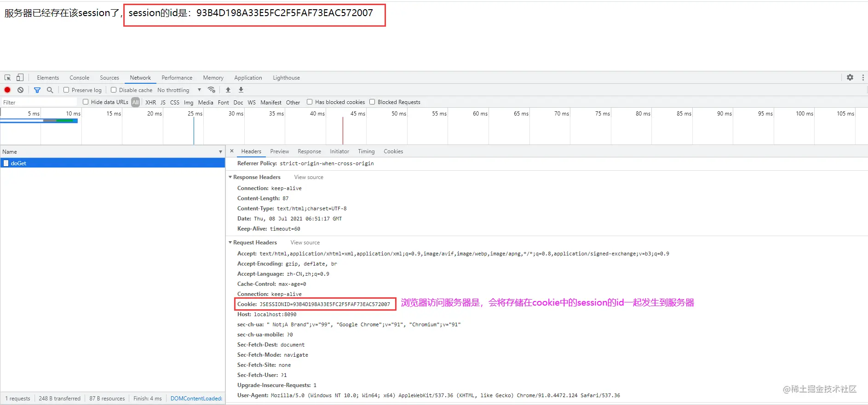Switch to the Sources panel tab

point(109,78)
